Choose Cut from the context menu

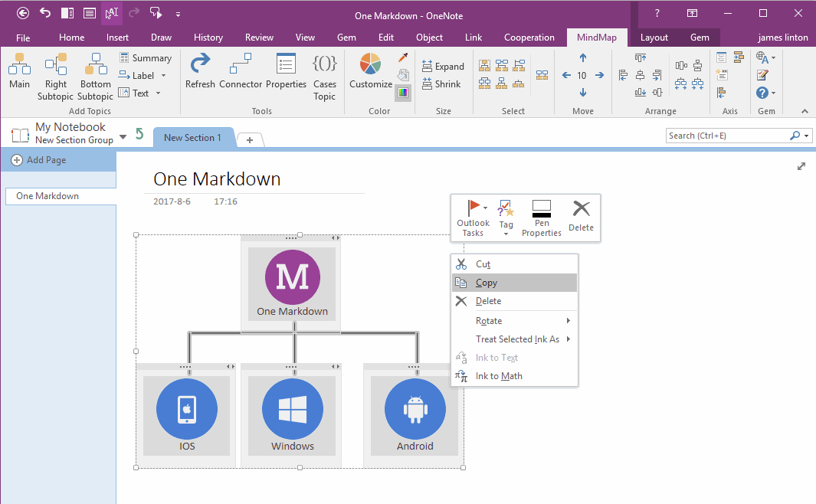(x=515, y=263)
